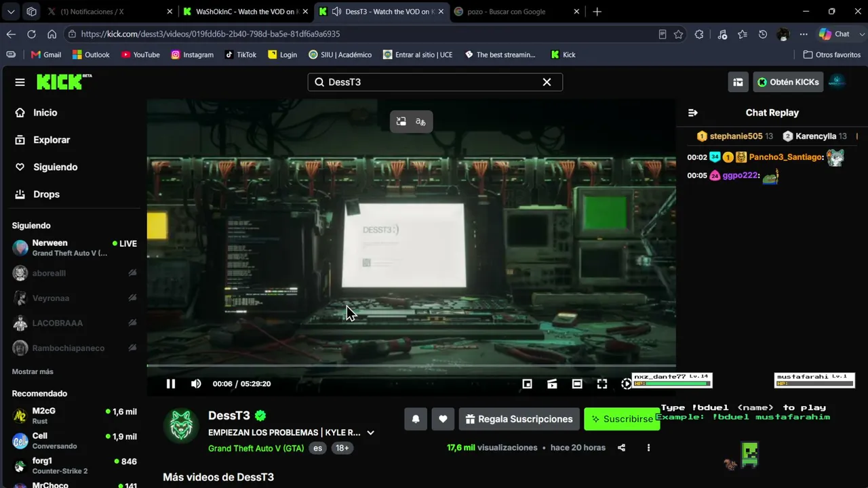
Task: Open aboreaIII followed channel
Action: pyautogui.click(x=75, y=273)
